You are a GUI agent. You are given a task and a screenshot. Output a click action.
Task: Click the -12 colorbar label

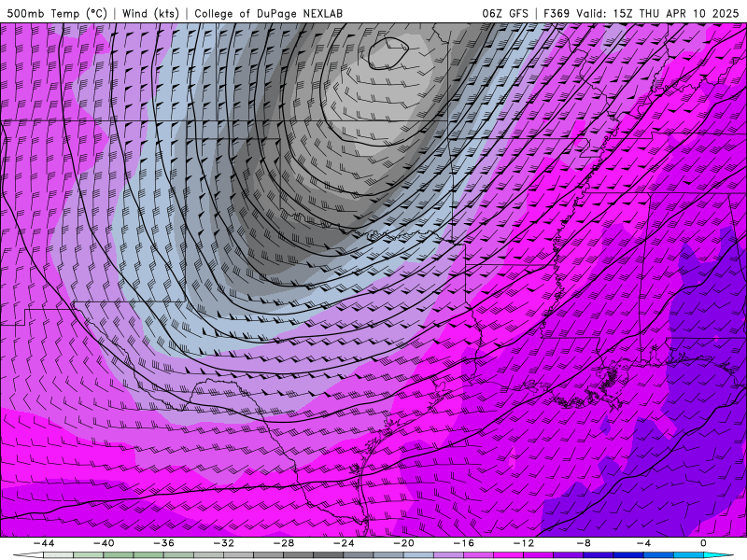pyautogui.click(x=524, y=543)
